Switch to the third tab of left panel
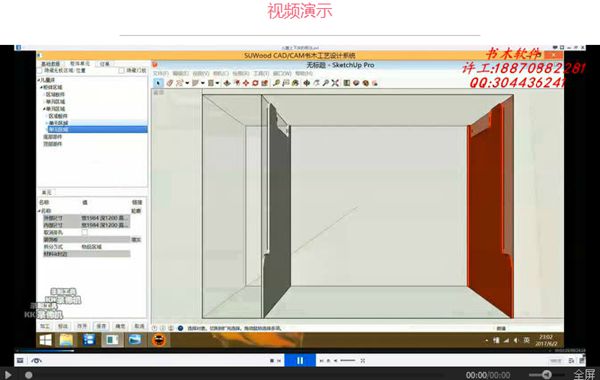This screenshot has height=380, width=600. point(105,64)
